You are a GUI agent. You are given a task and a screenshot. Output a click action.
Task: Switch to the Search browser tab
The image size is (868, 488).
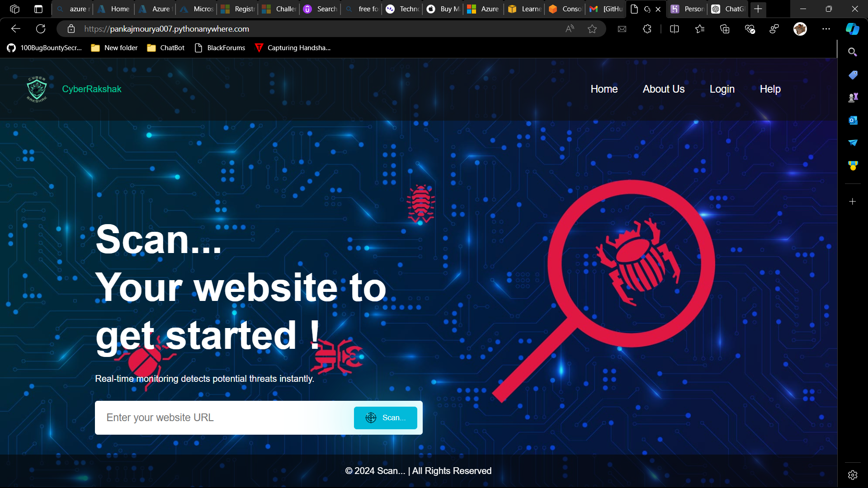[x=321, y=9]
